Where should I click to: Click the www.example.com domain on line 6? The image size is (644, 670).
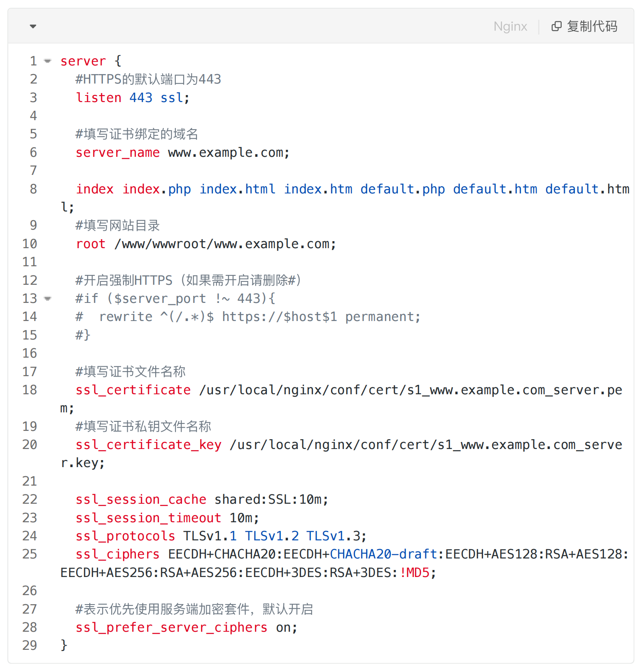(228, 153)
